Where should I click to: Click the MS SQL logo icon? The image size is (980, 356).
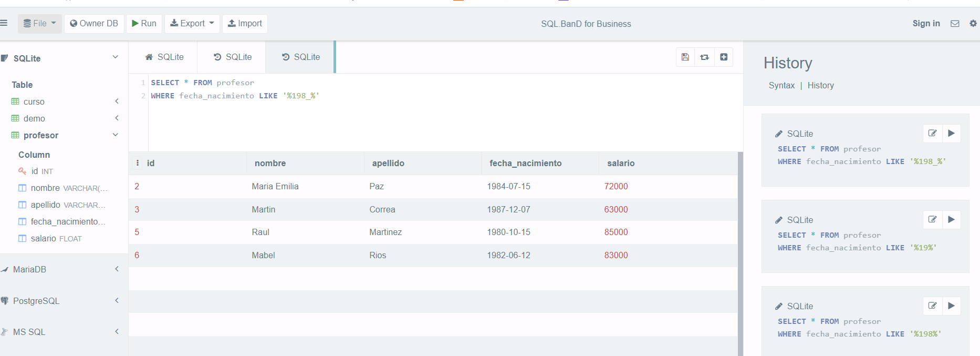pyautogui.click(x=4, y=332)
